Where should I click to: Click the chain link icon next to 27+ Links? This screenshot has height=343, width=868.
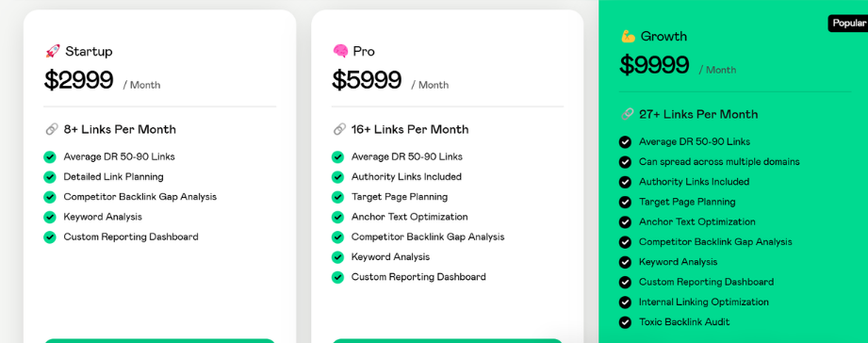click(627, 115)
